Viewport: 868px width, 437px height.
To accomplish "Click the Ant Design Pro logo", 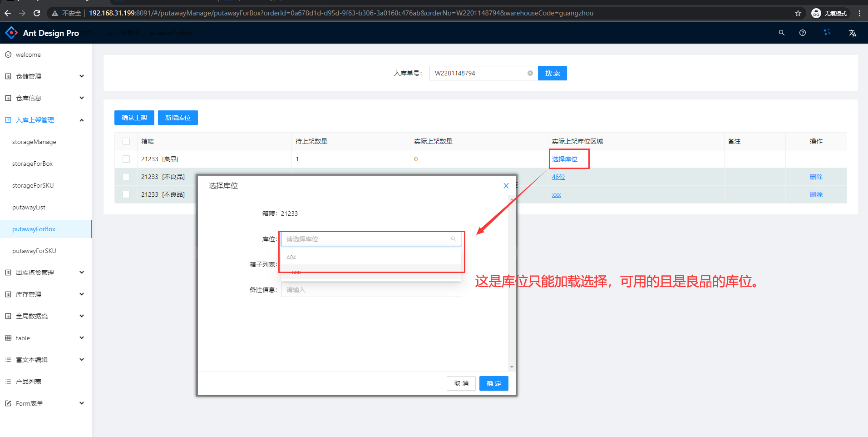I will pyautogui.click(x=42, y=33).
